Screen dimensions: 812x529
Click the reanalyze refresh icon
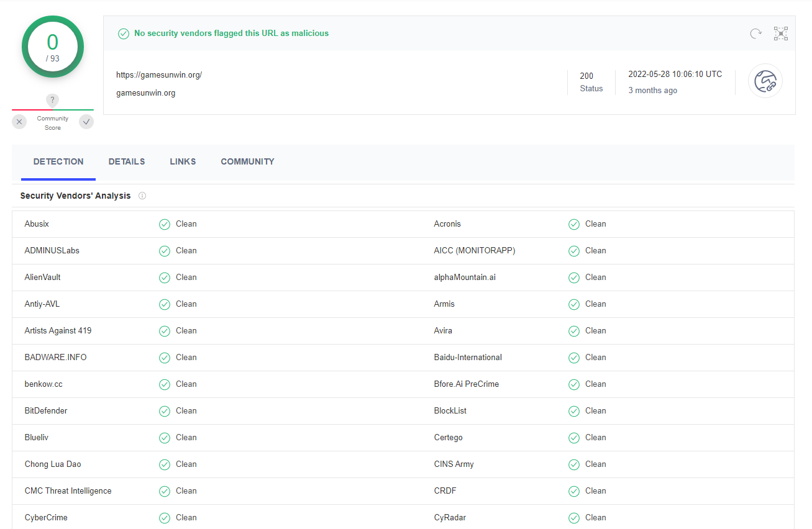[755, 34]
